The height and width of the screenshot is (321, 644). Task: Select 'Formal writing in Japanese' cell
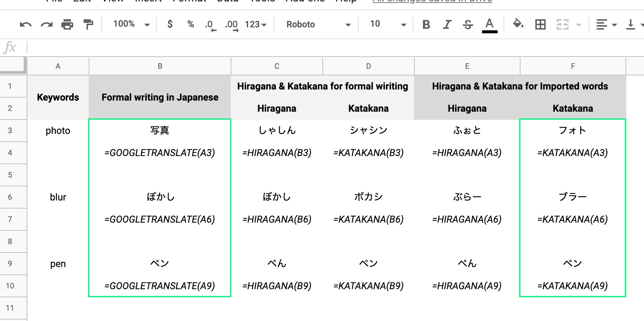(x=160, y=97)
